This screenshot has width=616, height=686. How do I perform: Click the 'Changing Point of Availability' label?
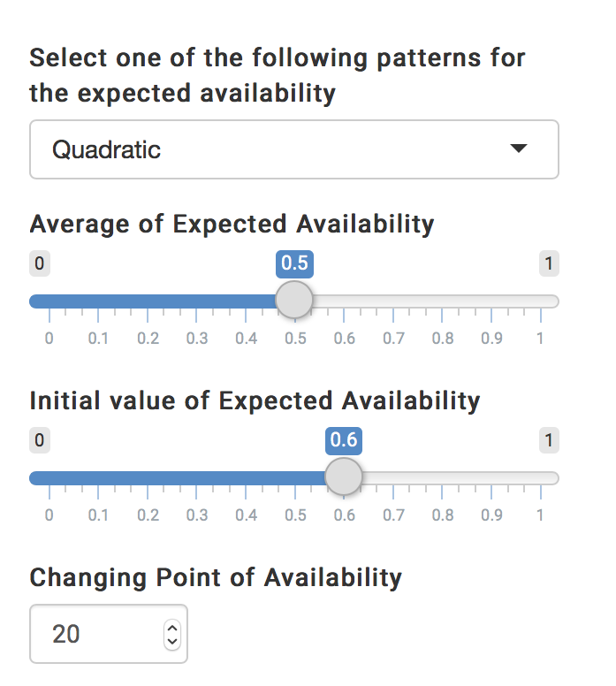216,578
